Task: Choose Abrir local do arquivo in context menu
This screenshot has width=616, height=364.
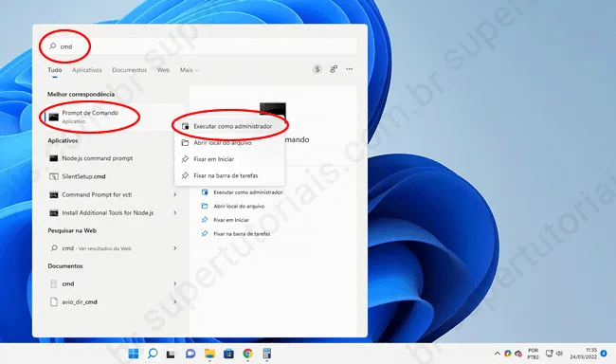Action: (229, 143)
